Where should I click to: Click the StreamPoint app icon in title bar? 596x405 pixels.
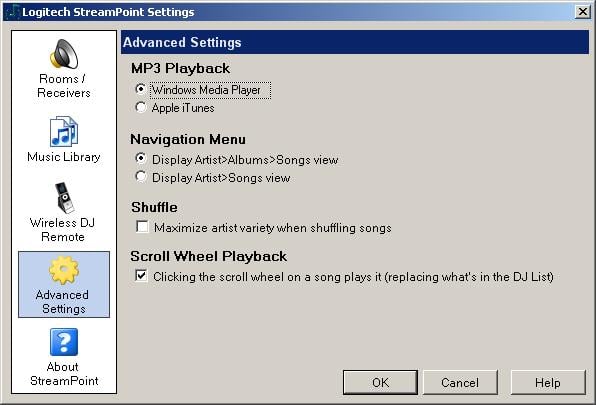pos(13,12)
